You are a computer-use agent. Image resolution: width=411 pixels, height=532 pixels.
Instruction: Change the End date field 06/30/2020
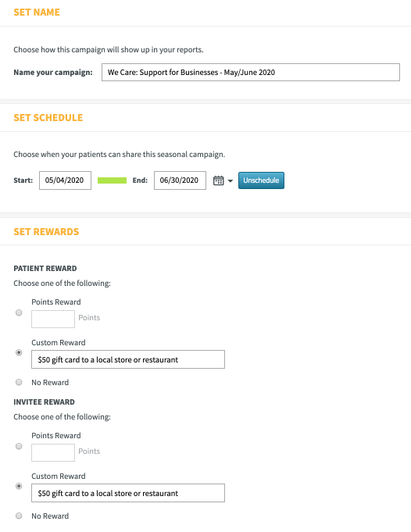pos(180,180)
